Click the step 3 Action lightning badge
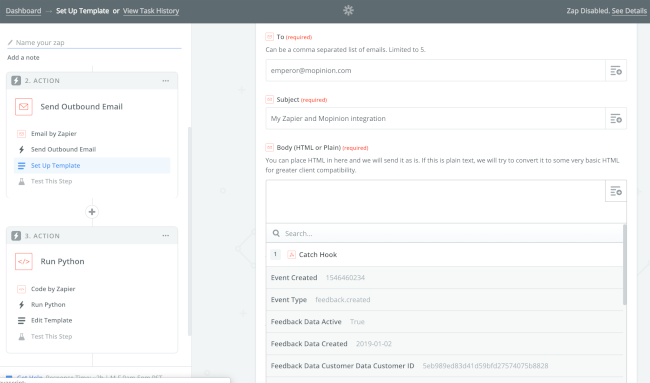650x383 pixels. coord(16,236)
